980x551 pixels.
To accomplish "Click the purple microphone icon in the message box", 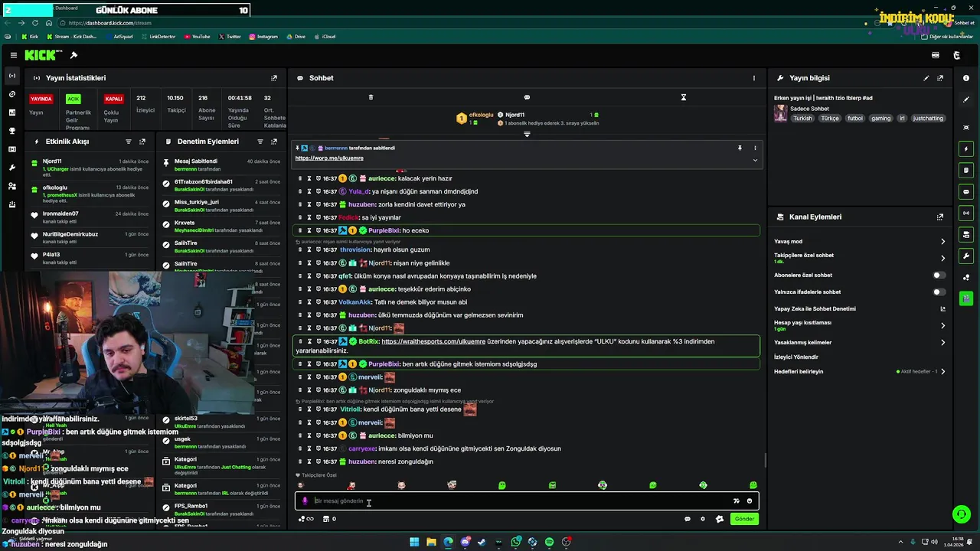I will click(x=305, y=501).
